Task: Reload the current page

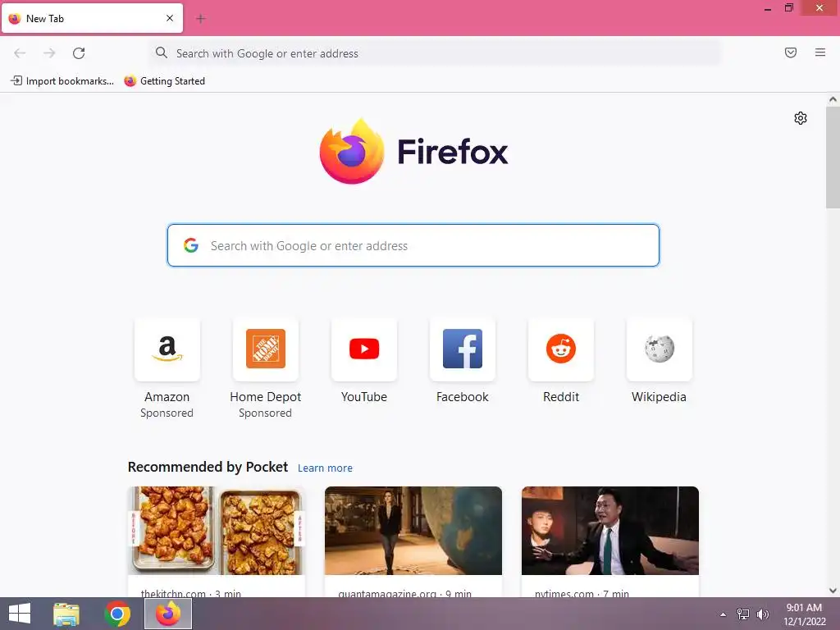Action: click(79, 53)
